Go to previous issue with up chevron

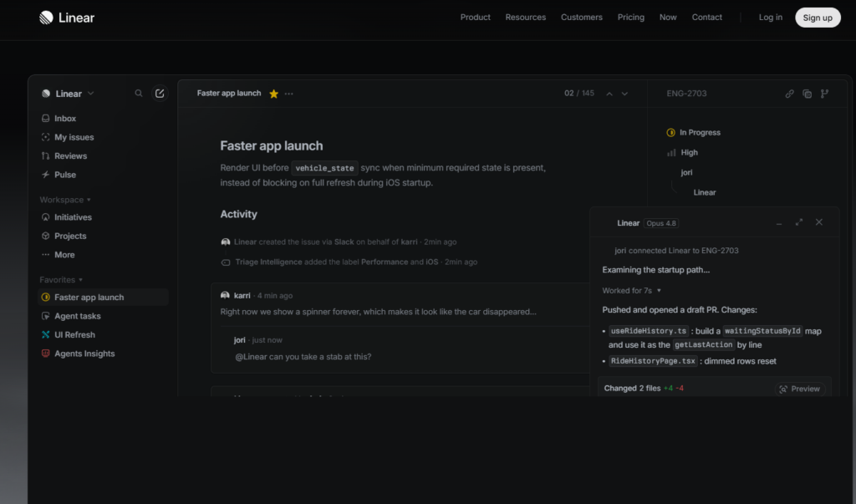point(609,94)
